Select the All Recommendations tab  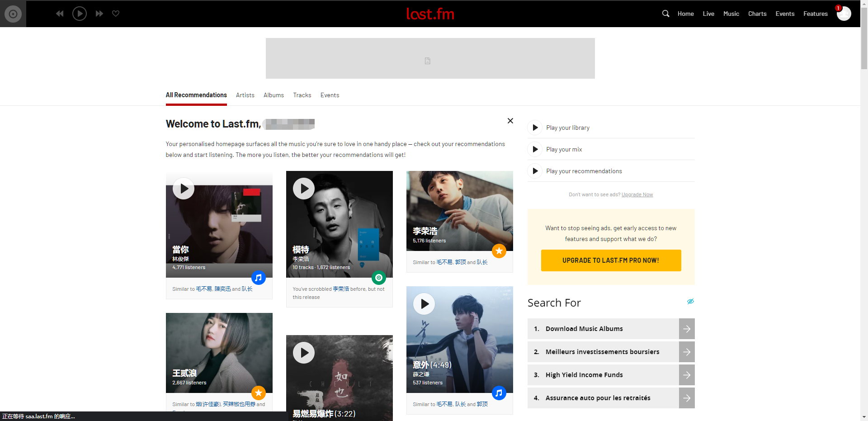pyautogui.click(x=196, y=95)
